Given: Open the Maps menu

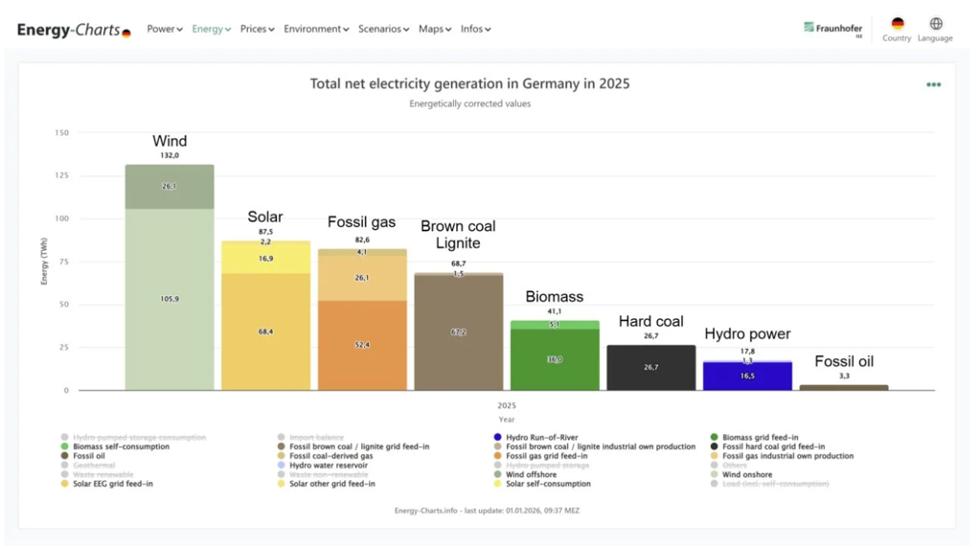Looking at the screenshot, I should pyautogui.click(x=435, y=30).
